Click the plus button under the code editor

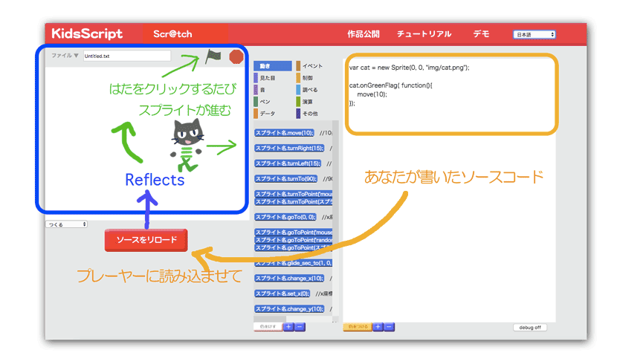tap(378, 327)
